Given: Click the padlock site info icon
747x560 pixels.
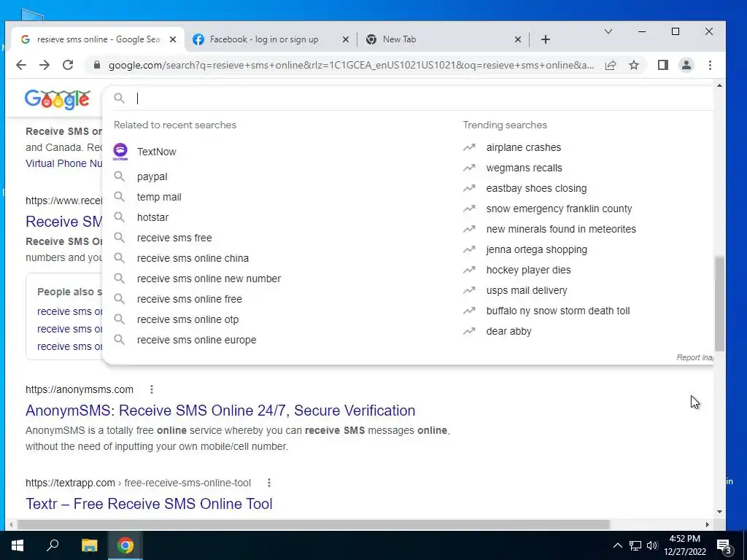Looking at the screenshot, I should [x=97, y=65].
